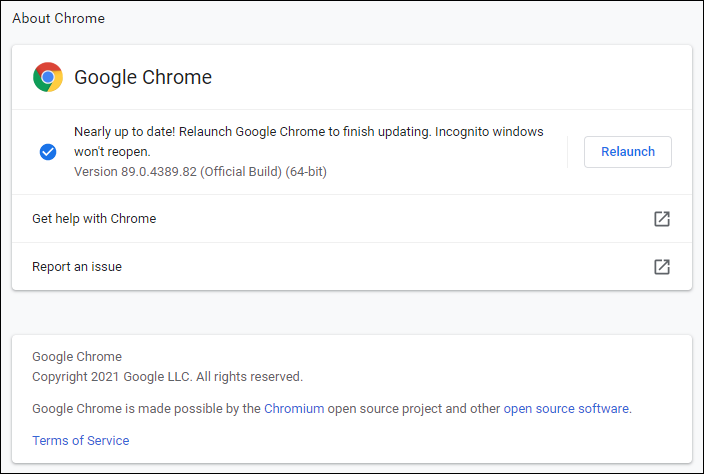Click the '(Official Build) (64-bit)' text
704x474 pixels.
pyautogui.click(x=264, y=172)
